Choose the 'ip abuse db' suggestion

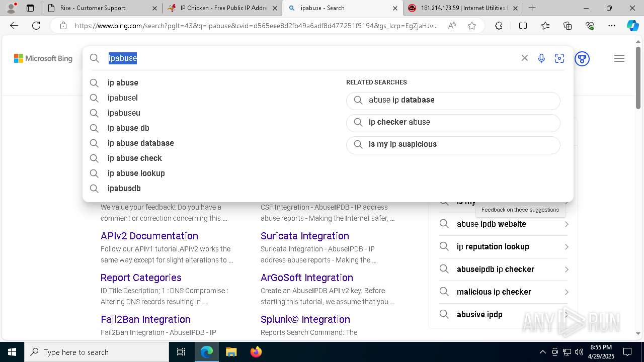pyautogui.click(x=128, y=128)
